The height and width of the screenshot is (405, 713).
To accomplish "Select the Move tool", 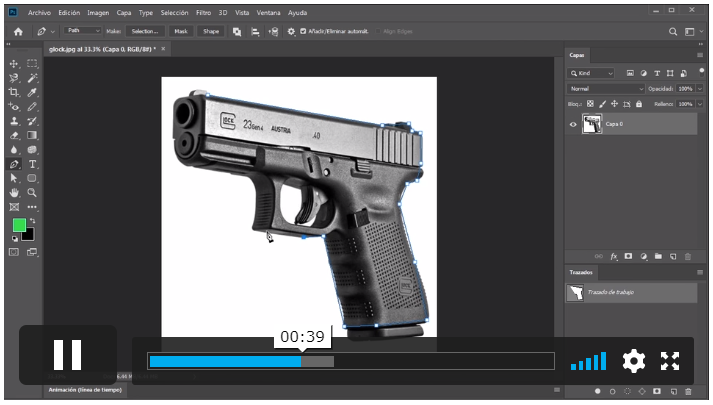I will [x=14, y=64].
